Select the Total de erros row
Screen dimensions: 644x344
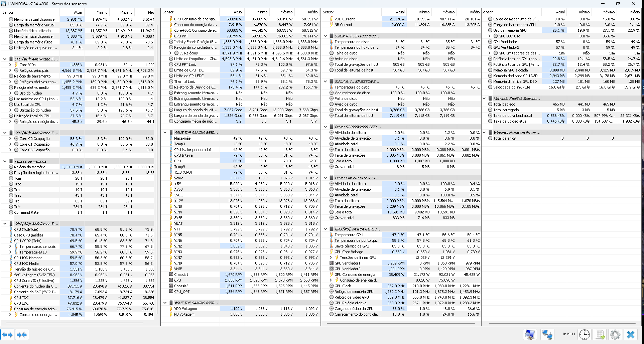point(561,138)
